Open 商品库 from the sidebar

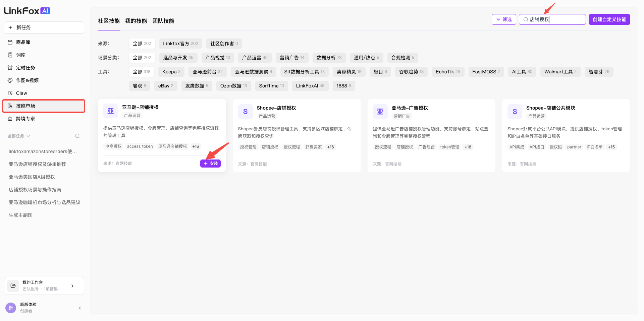coord(44,42)
